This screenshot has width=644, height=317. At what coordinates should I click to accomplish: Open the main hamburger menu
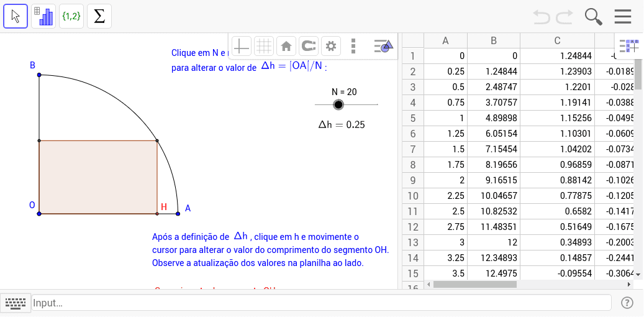[x=623, y=17]
